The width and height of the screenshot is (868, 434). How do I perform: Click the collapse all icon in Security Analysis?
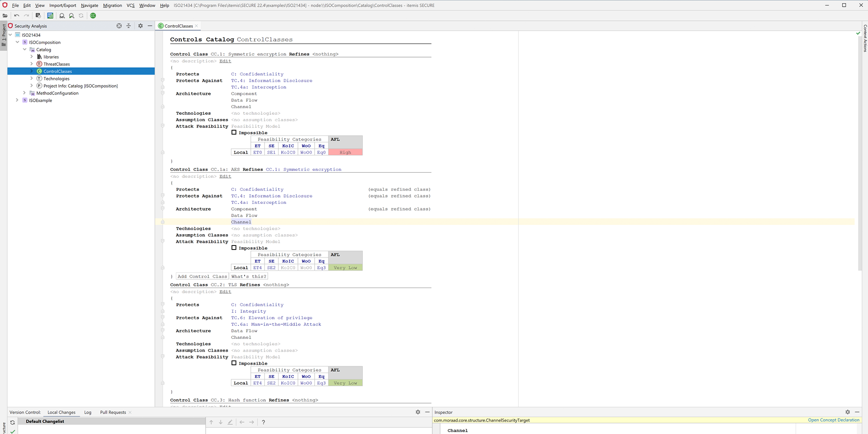tap(129, 26)
